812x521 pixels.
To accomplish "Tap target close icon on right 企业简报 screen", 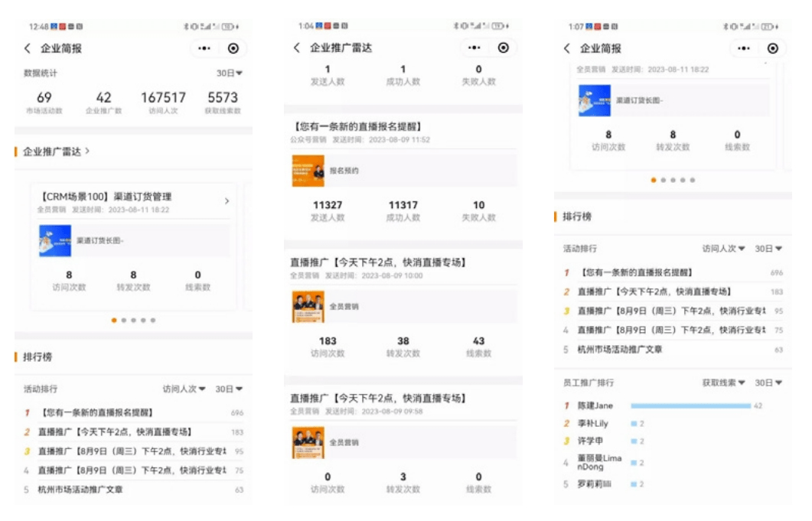I will [773, 49].
